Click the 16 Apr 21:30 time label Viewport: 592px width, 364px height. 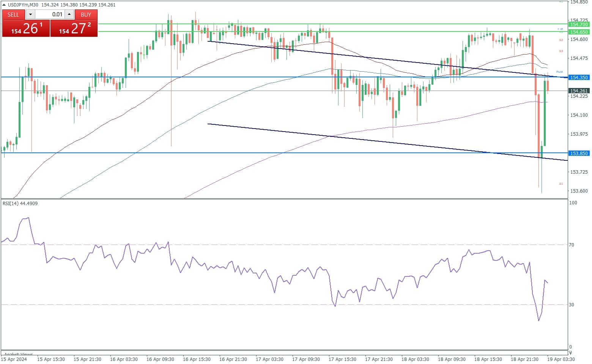233,359
